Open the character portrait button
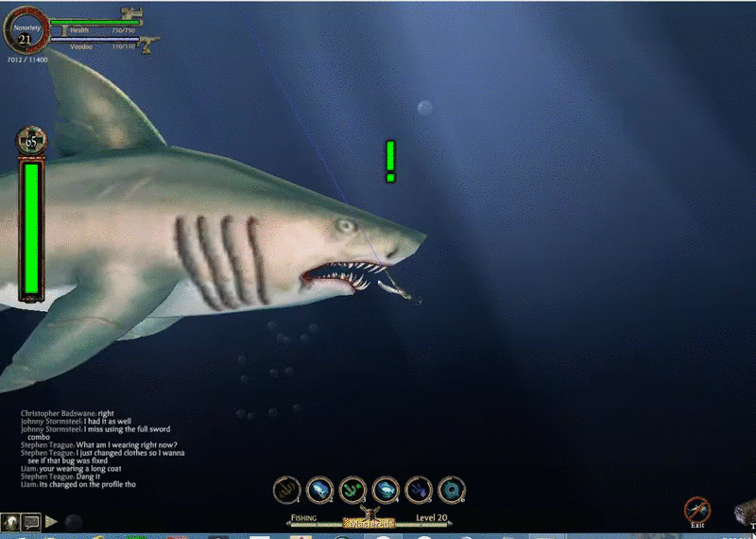 10,522
